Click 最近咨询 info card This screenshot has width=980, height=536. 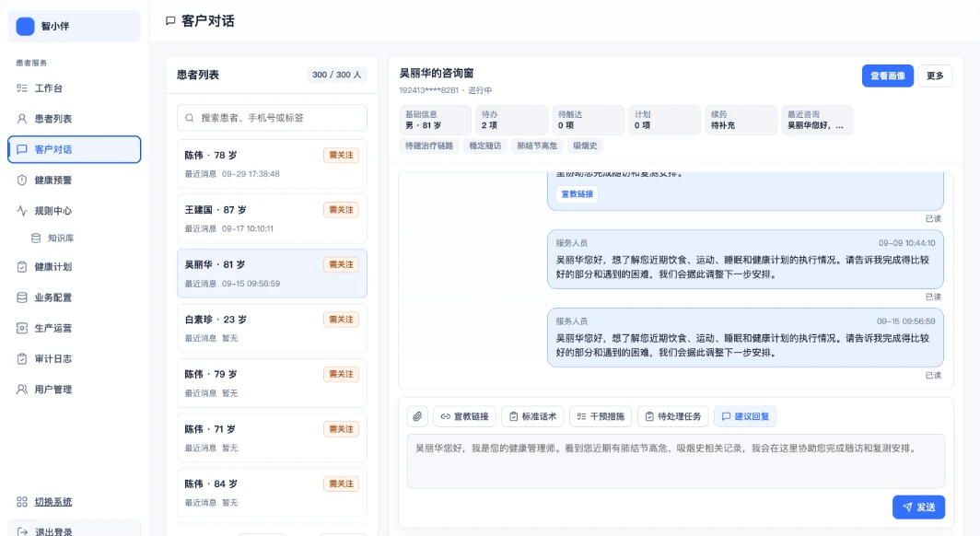818,120
